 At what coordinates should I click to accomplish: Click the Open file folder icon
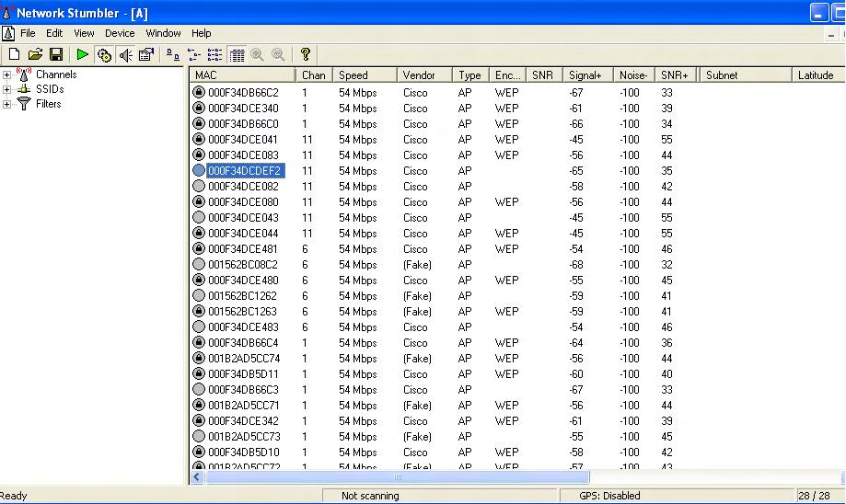[x=35, y=54]
